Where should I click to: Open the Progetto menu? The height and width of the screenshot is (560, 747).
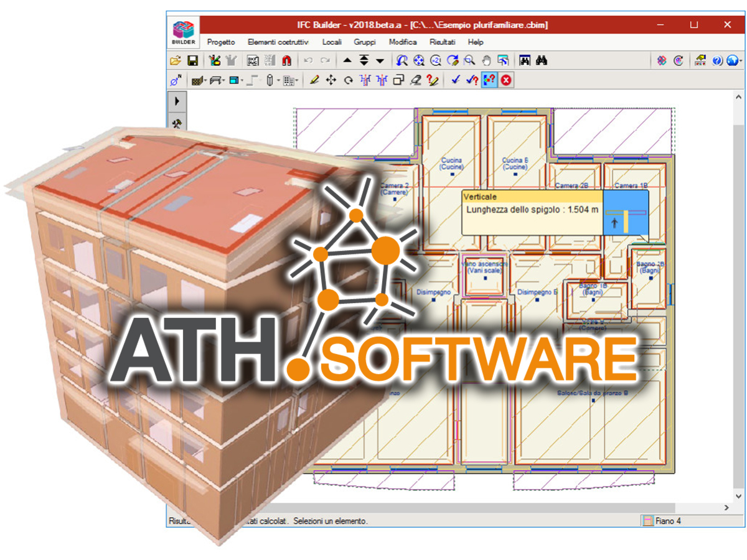point(221,42)
